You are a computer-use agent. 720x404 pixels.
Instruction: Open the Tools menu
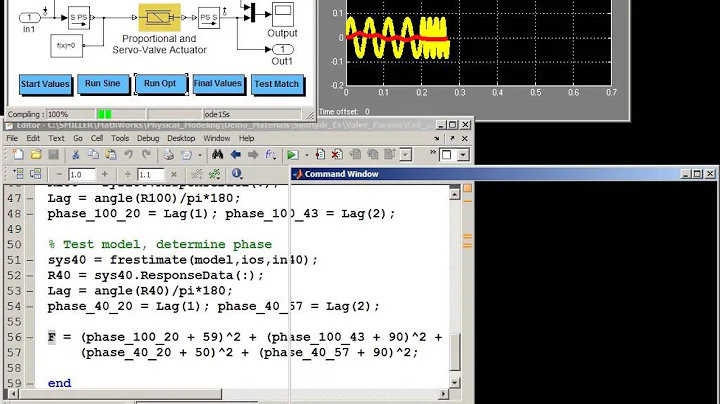tap(120, 138)
